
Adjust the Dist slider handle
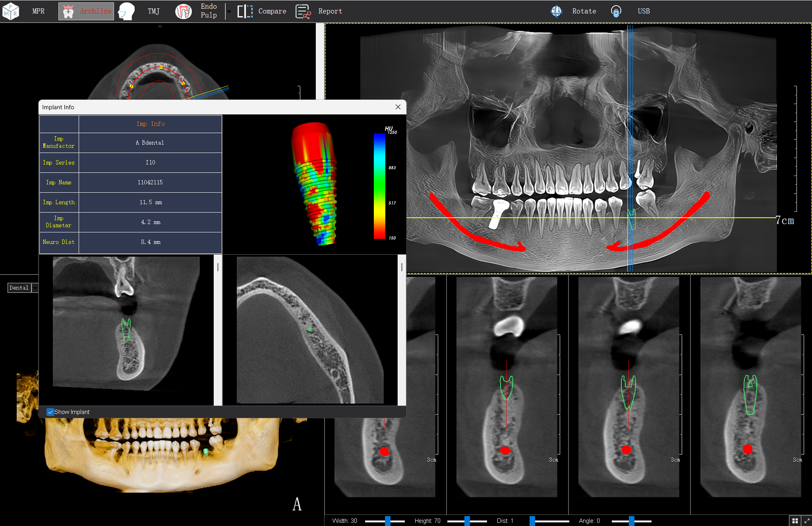tap(532, 521)
